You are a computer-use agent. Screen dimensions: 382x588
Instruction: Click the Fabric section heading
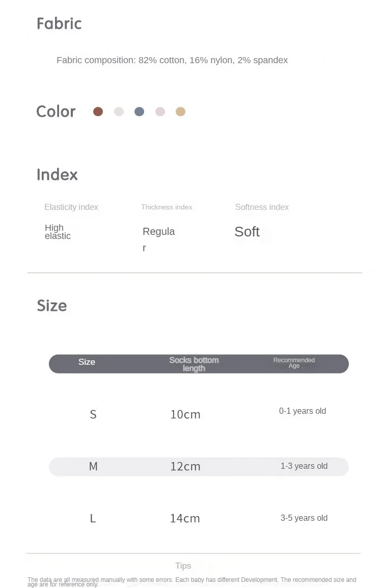(x=59, y=23)
